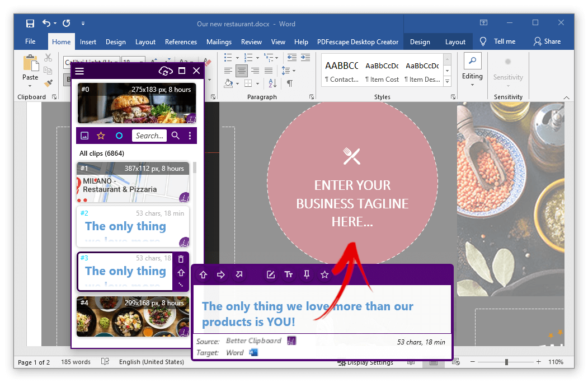Open the Paste dropdown arrow
This screenshot has height=382, width=588.
pos(30,86)
